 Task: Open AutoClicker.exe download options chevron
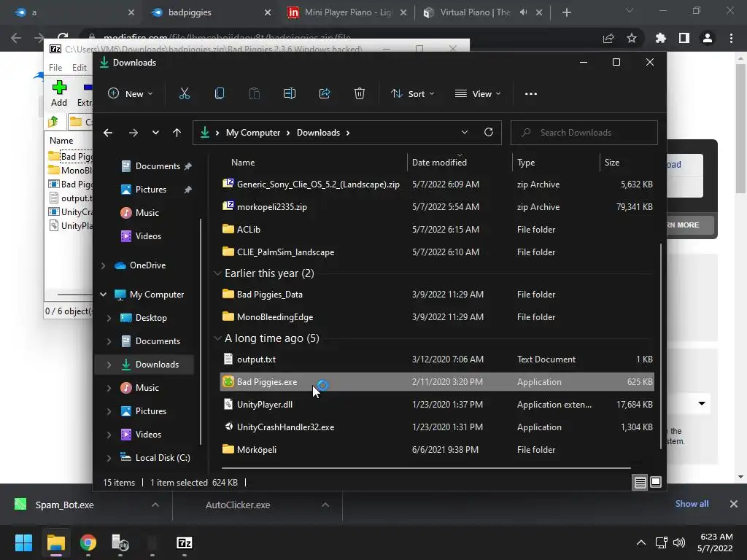click(325, 505)
